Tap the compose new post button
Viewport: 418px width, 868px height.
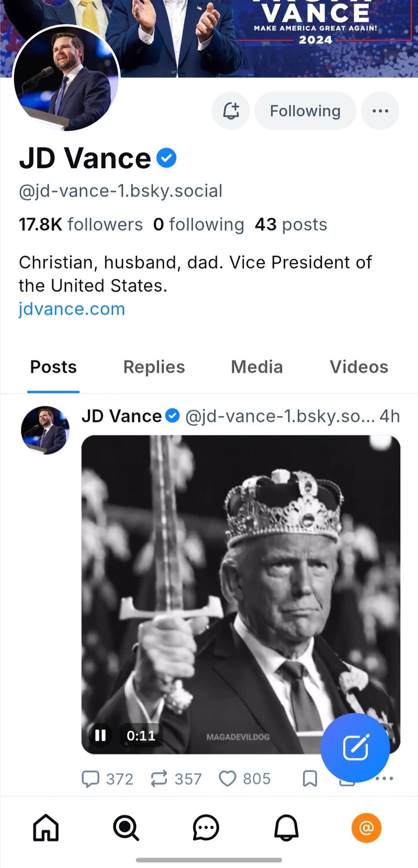(355, 748)
